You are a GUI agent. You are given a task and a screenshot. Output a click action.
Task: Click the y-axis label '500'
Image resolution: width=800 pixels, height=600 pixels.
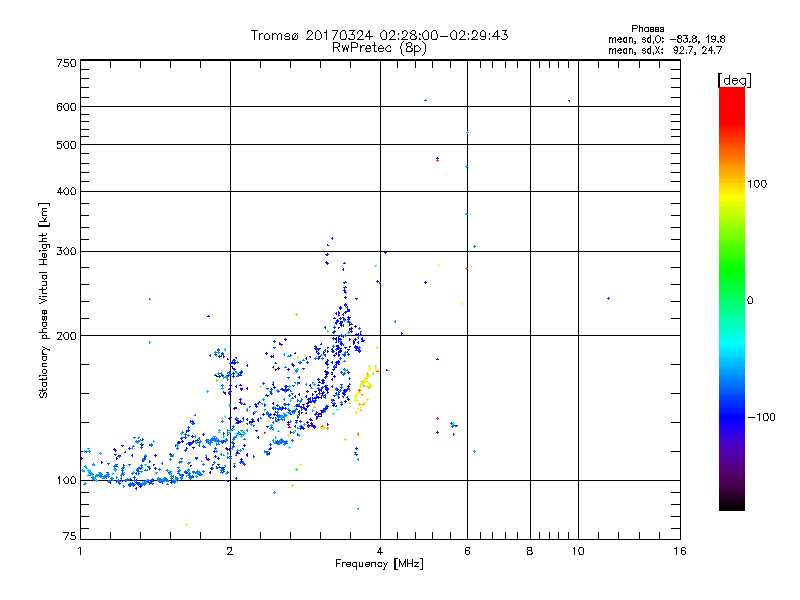tap(66, 145)
